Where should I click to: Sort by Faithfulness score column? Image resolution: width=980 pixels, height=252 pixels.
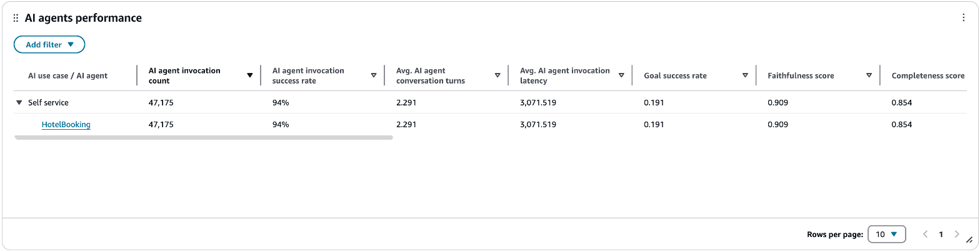coord(869,75)
